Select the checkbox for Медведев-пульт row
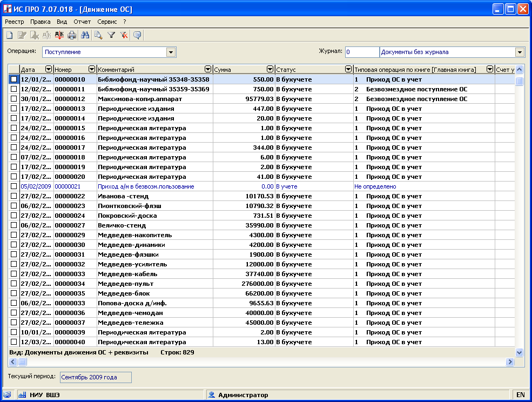The height and width of the screenshot is (402, 532). point(14,284)
